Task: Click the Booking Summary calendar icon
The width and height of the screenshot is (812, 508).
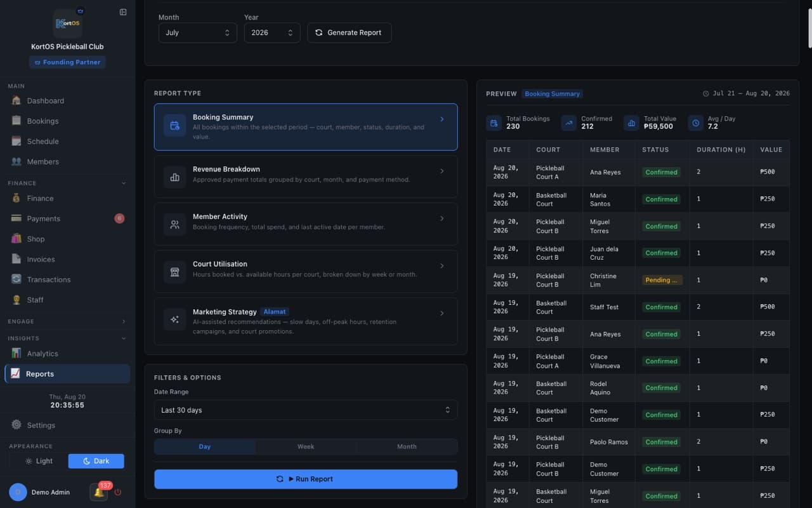Action: (x=175, y=126)
